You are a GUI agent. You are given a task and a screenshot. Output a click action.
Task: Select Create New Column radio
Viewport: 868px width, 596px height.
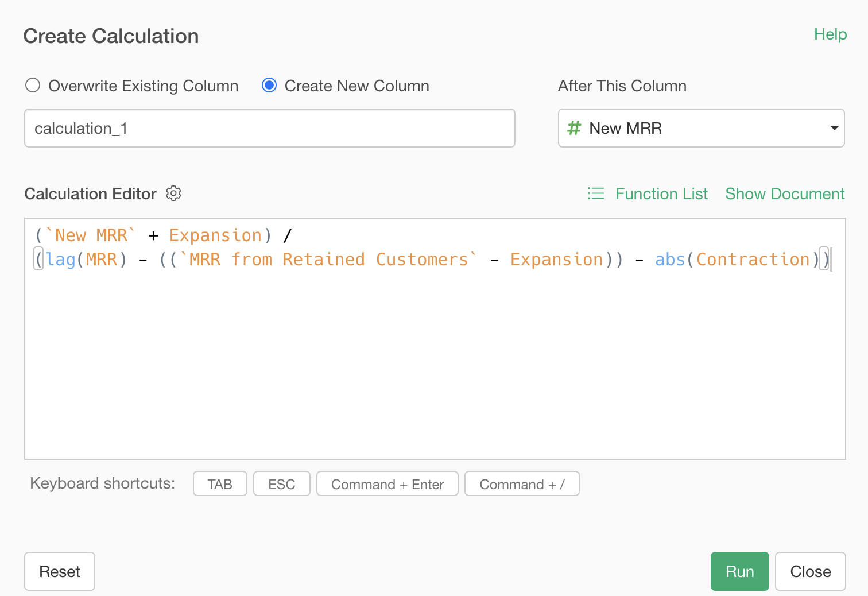[x=269, y=86]
